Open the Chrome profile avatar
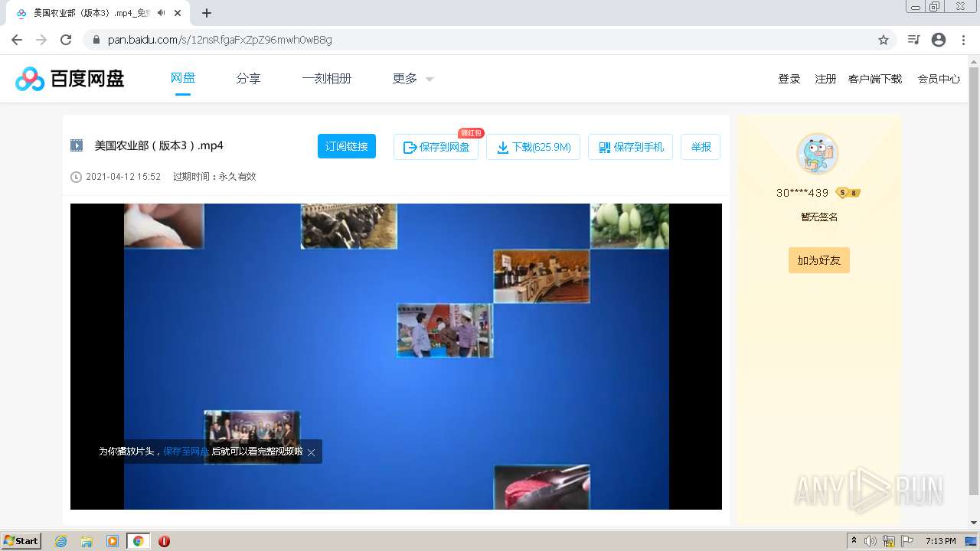Screen dimensions: 980x551 939,40
